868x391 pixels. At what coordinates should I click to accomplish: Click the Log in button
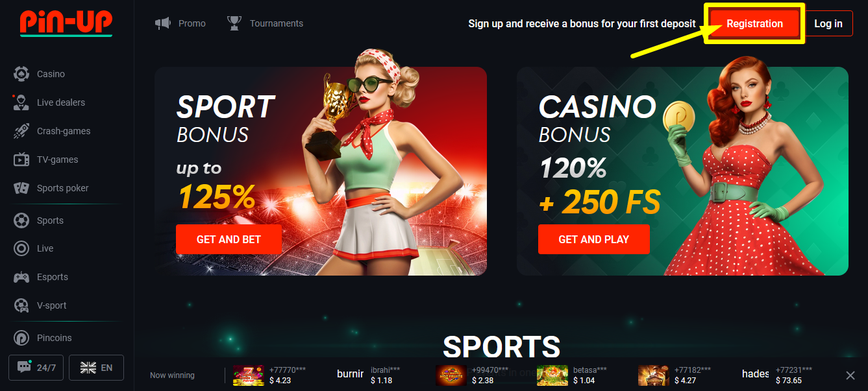pyautogui.click(x=828, y=23)
